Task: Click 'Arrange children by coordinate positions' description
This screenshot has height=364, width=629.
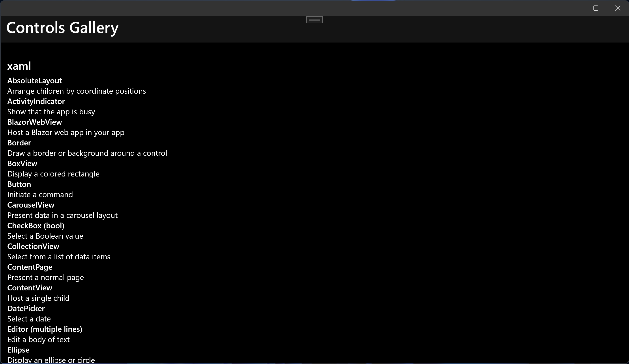Action: 77,91
